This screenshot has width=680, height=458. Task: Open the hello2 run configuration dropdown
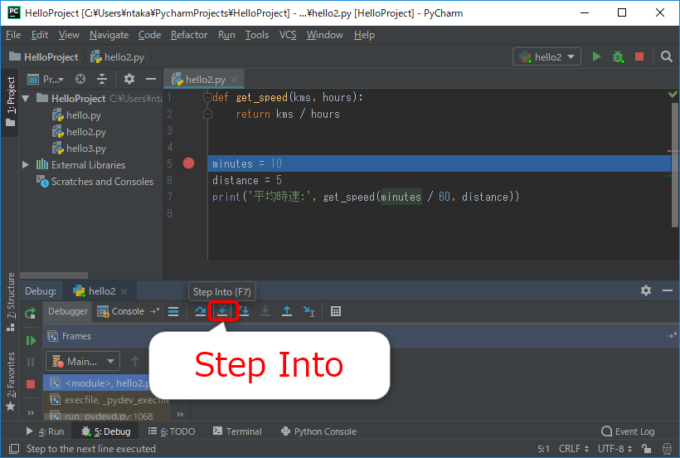click(x=547, y=57)
